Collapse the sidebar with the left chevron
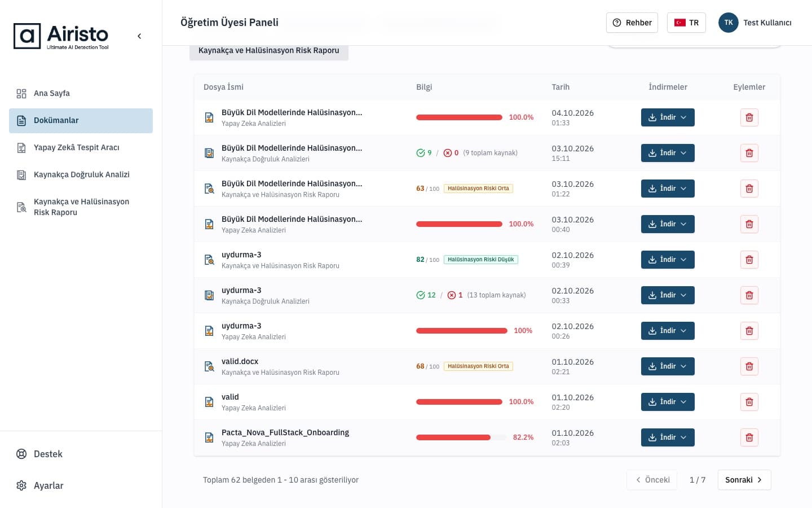812x508 pixels. [139, 36]
